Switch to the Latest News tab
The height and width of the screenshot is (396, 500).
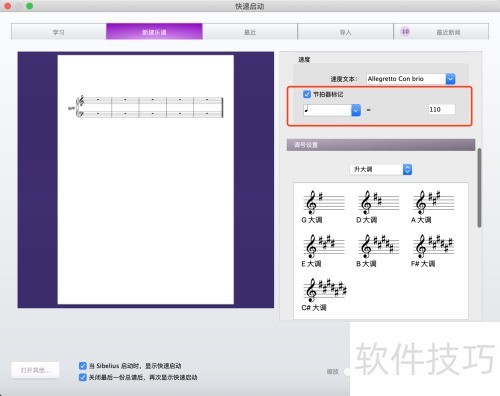[x=441, y=32]
